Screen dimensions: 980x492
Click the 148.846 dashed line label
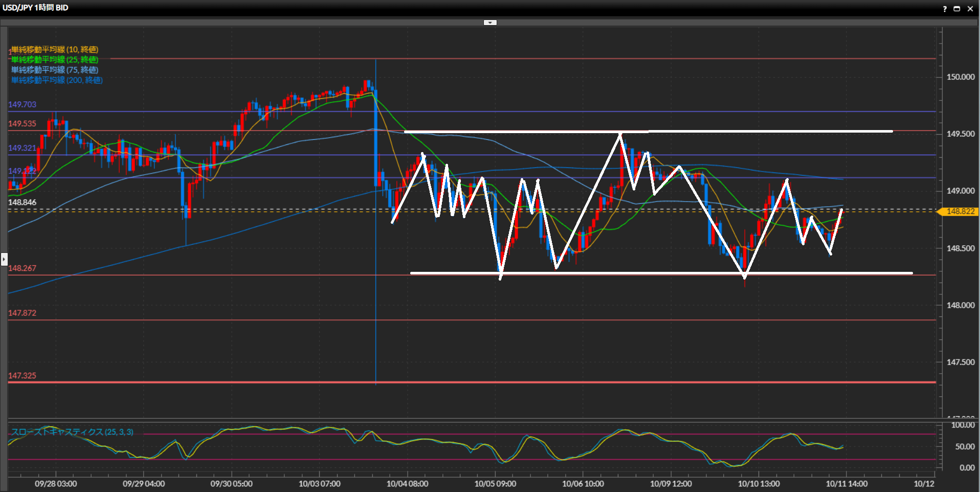click(x=23, y=202)
